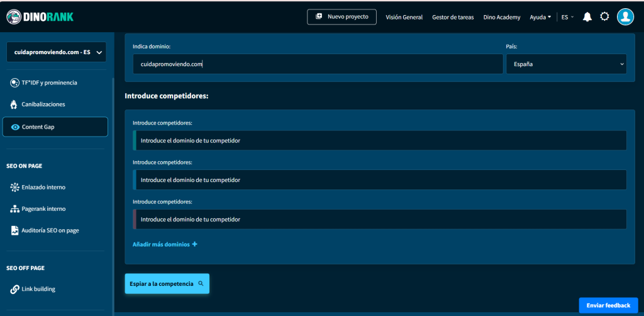644x316 pixels.
Task: Open Gestor de tareas menu
Action: tap(453, 17)
